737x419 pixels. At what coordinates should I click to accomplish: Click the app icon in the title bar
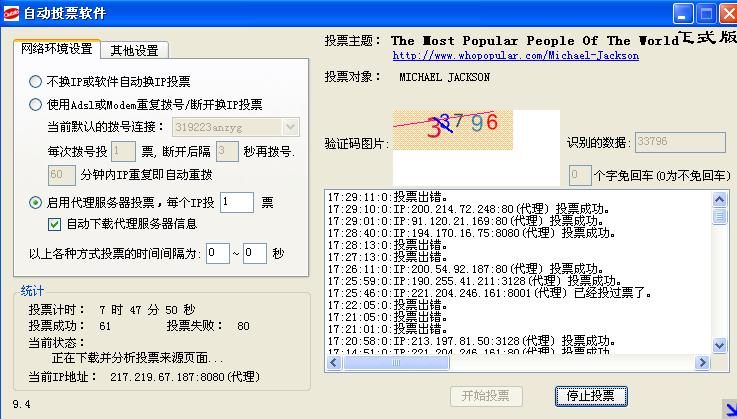tap(11, 12)
